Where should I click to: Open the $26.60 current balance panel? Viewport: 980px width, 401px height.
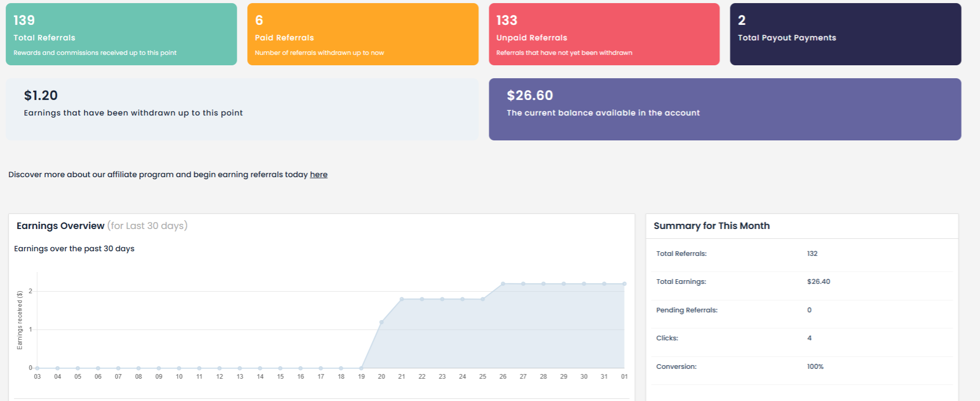coord(725,109)
